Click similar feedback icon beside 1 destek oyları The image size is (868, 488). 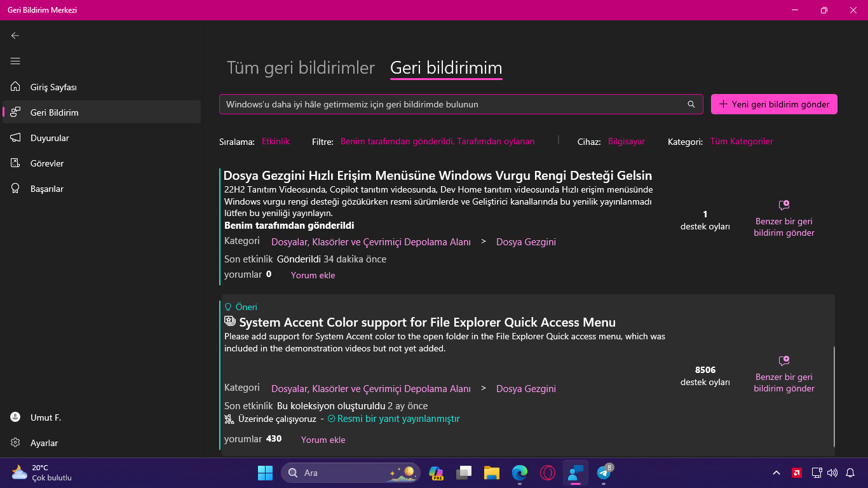tap(784, 205)
